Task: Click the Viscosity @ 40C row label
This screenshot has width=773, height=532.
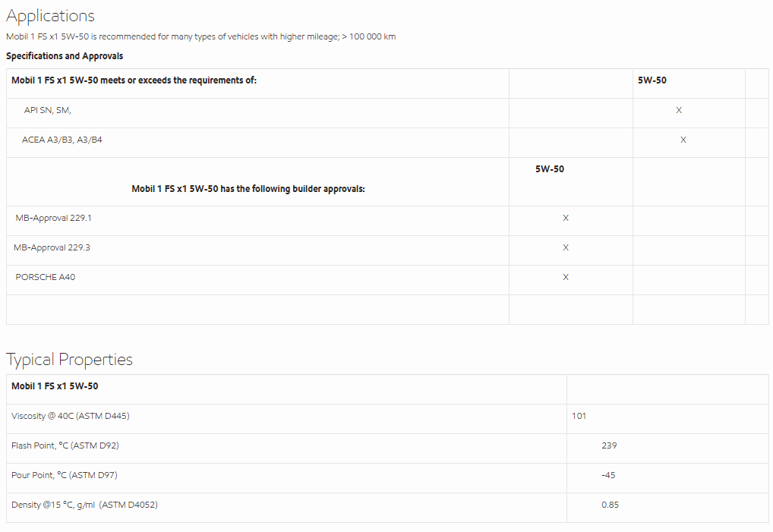Action: pos(65,416)
